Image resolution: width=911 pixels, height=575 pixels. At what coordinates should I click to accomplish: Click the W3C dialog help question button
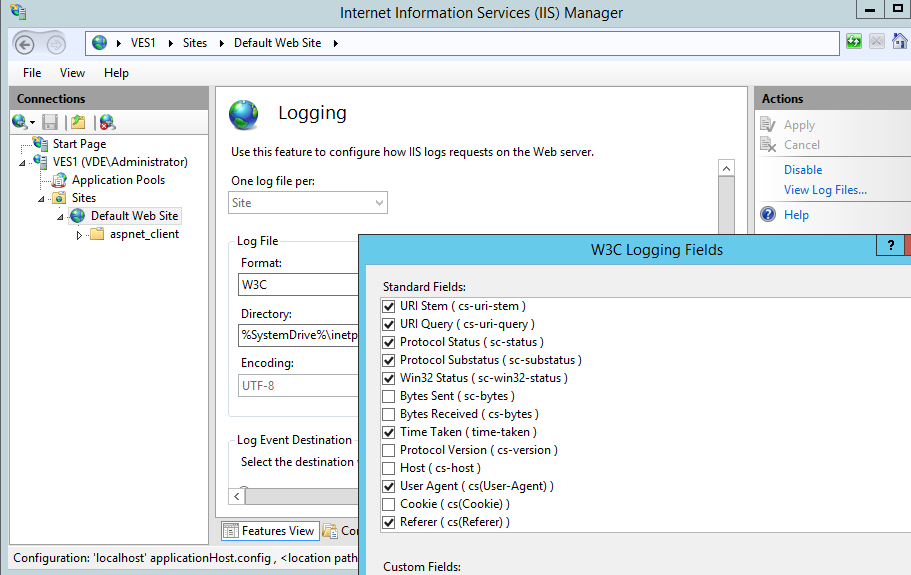coord(891,246)
